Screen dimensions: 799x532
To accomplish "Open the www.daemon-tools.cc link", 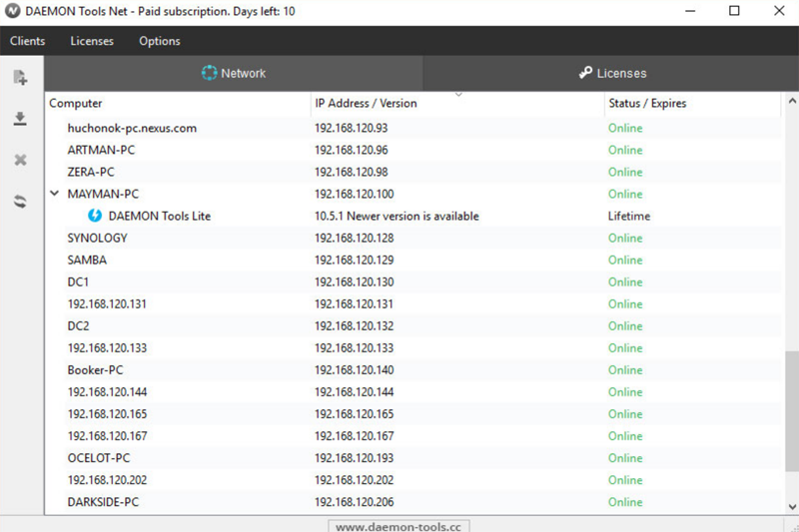I will (x=399, y=526).
